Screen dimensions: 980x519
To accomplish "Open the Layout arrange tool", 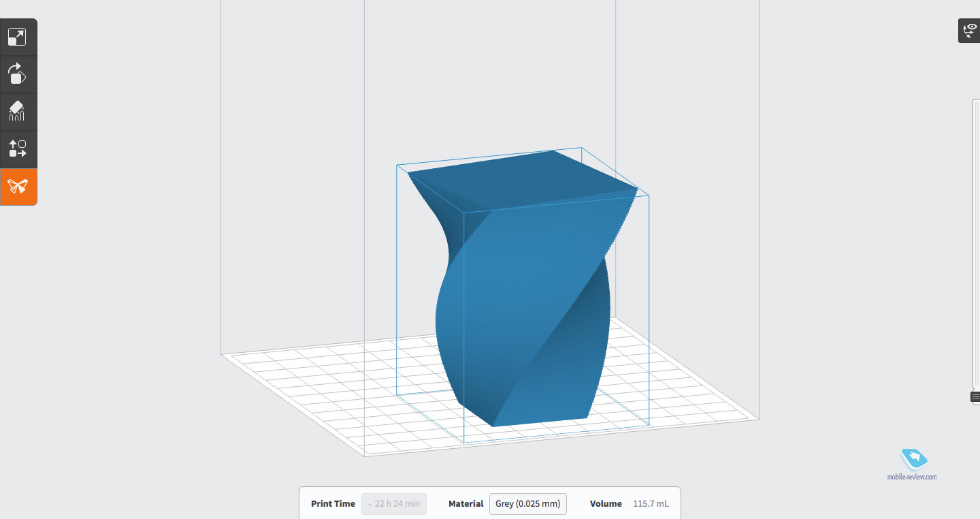I will 18,149.
